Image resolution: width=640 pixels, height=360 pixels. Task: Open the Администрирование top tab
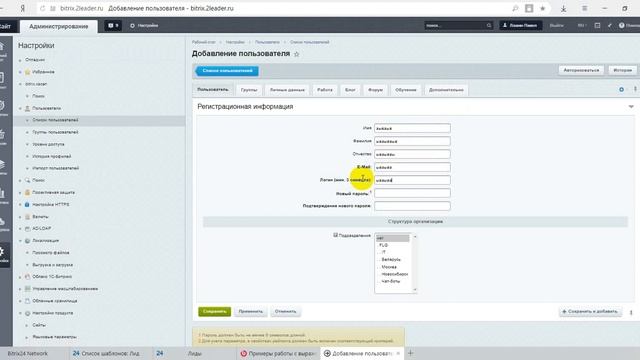point(59,26)
